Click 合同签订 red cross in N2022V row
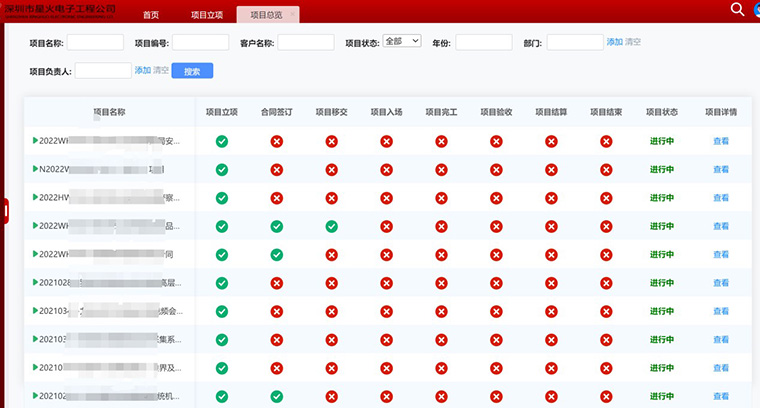The image size is (760, 408). point(277,170)
